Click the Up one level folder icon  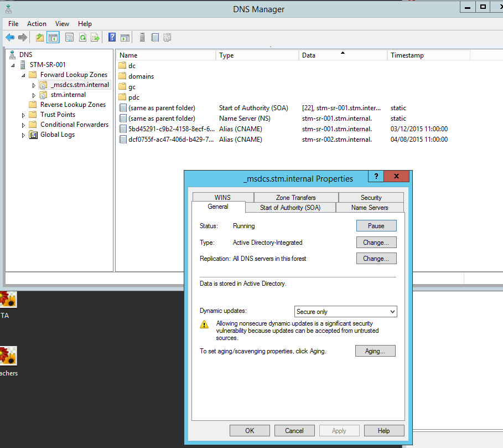click(x=38, y=37)
